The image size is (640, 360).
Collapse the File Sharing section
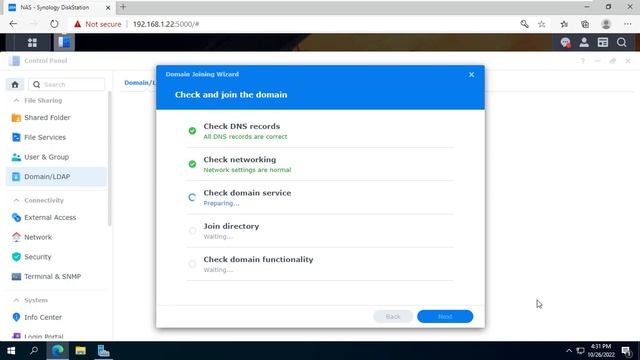[16, 100]
